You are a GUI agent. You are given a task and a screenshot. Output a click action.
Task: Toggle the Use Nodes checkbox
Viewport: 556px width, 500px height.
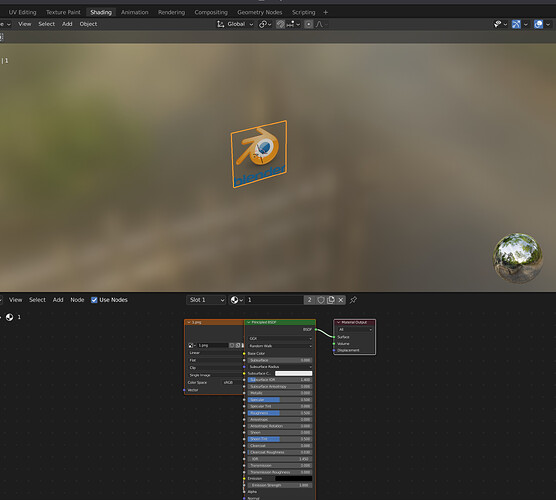pos(94,300)
